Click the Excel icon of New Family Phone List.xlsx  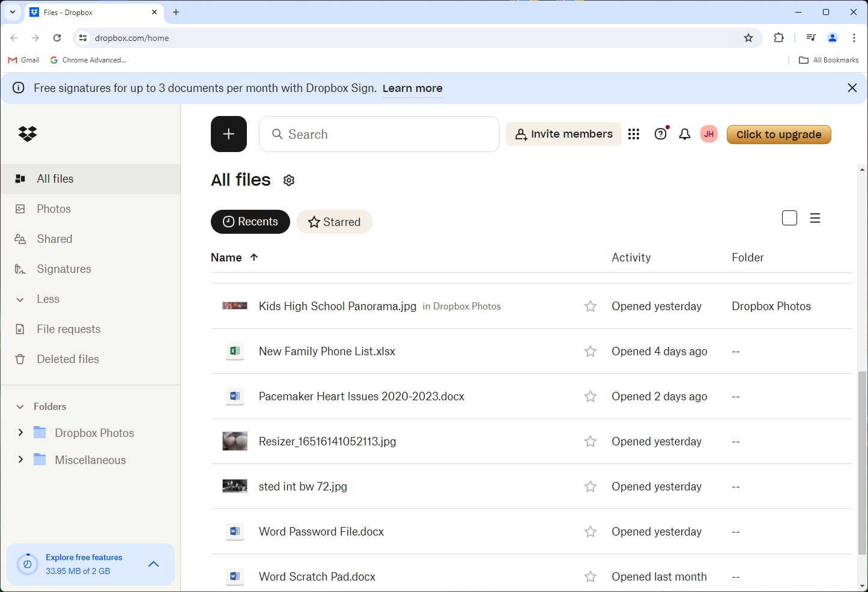235,351
